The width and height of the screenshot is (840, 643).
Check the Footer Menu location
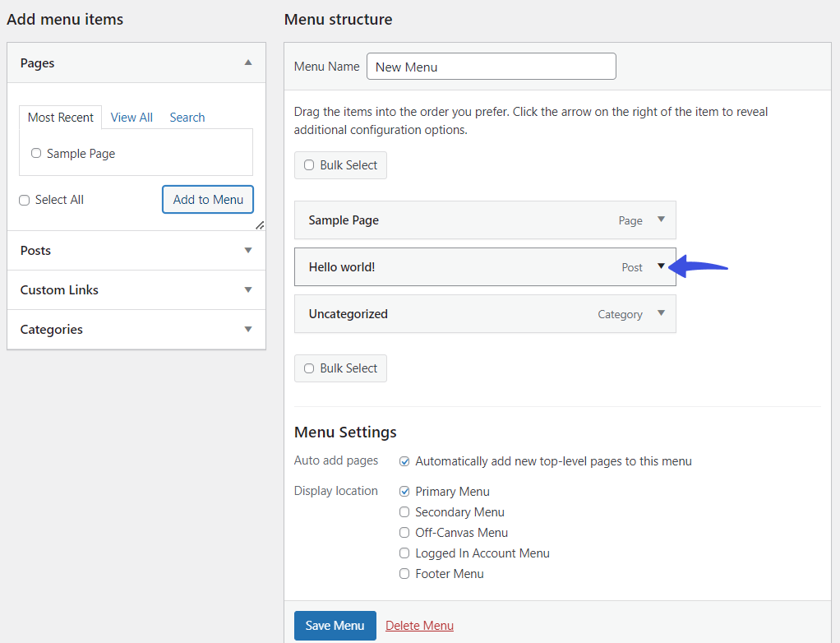point(404,573)
